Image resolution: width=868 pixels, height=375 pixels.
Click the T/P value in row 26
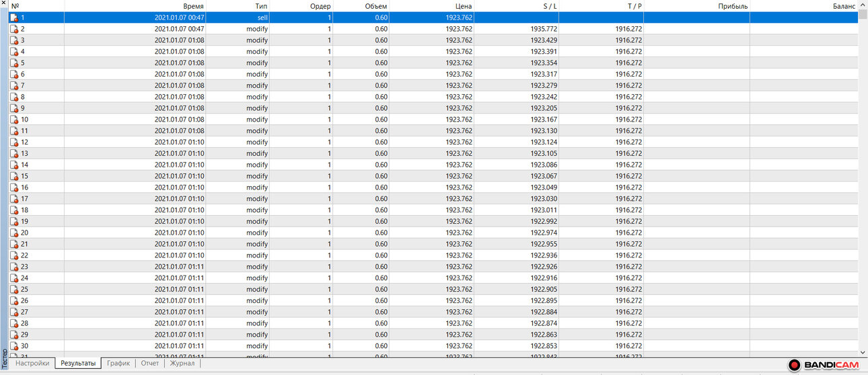(x=628, y=301)
